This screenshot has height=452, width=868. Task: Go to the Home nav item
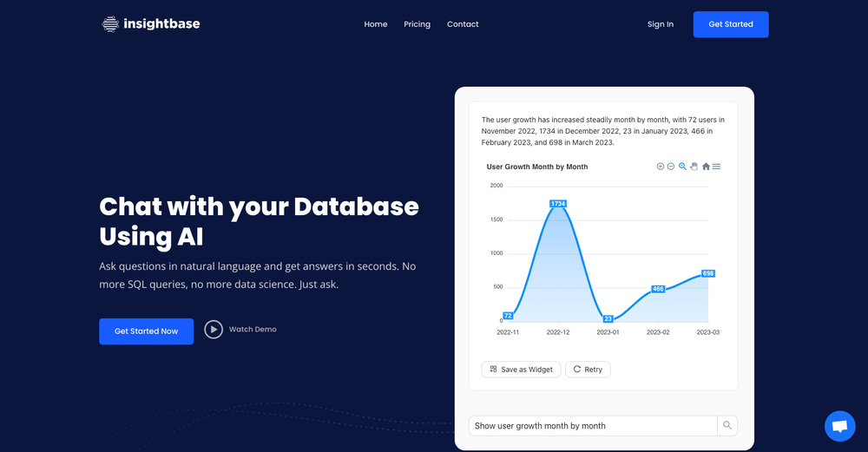[x=376, y=24]
